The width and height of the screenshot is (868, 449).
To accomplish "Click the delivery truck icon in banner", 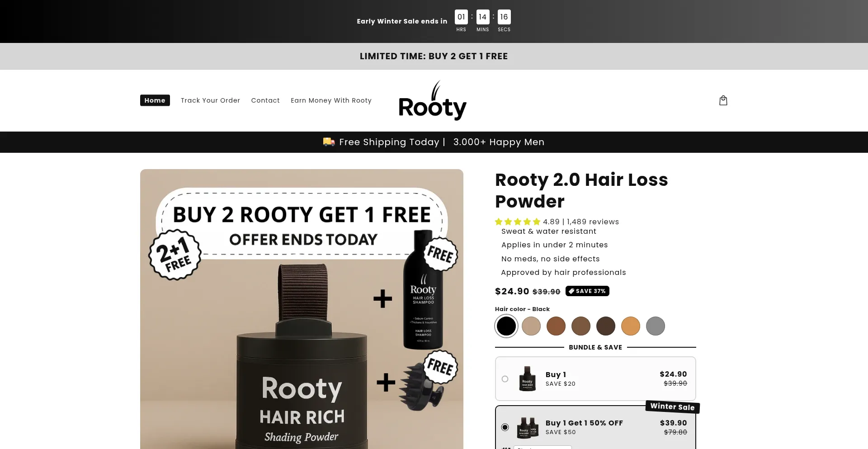I will tap(329, 142).
